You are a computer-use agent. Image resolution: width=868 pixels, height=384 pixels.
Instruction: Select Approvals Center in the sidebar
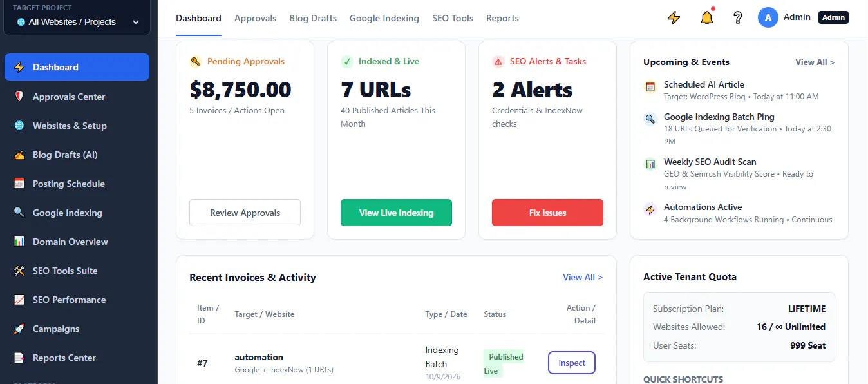pyautogui.click(x=77, y=97)
